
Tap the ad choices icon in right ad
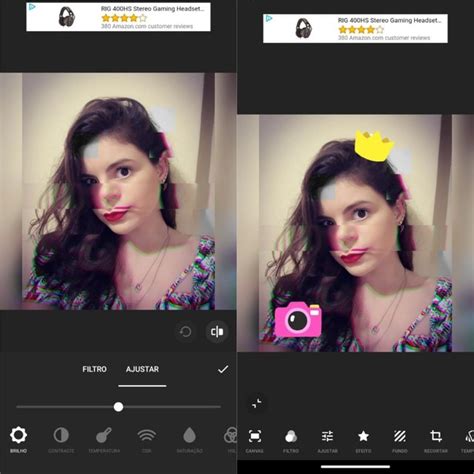(269, 18)
